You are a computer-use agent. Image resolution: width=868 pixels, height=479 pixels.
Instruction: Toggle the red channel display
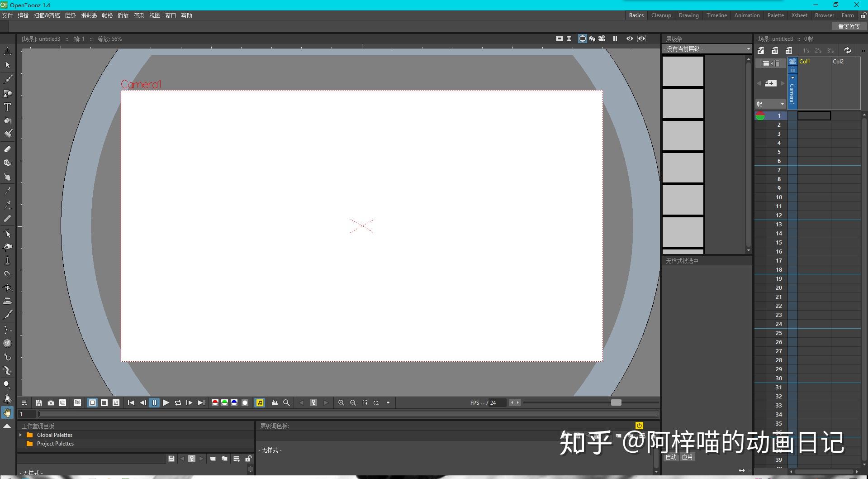tap(215, 402)
